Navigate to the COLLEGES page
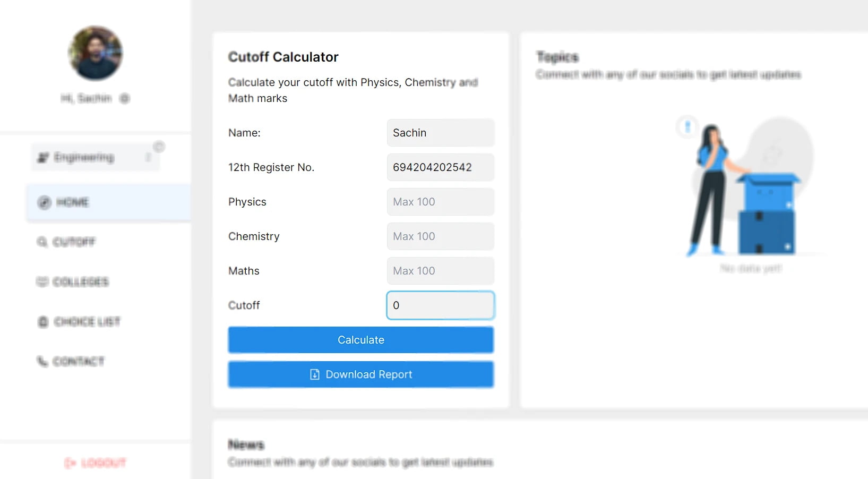Image resolution: width=868 pixels, height=479 pixels. pos(81,282)
